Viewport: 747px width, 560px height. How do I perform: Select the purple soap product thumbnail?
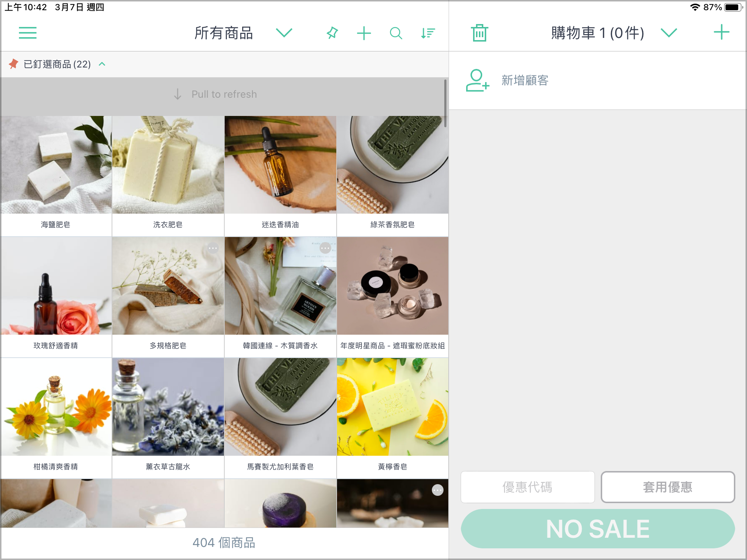280,503
